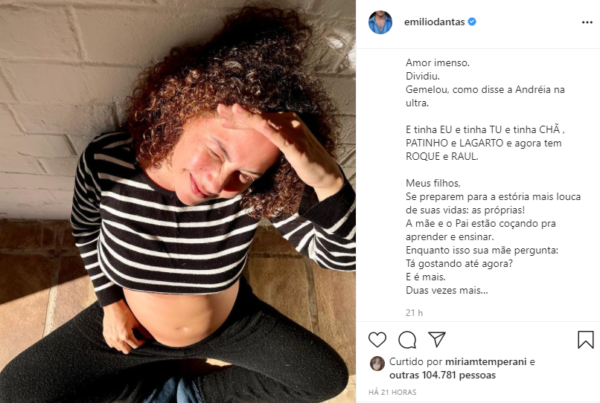Click the blue verified badge
The image size is (600, 403).
pos(472,22)
